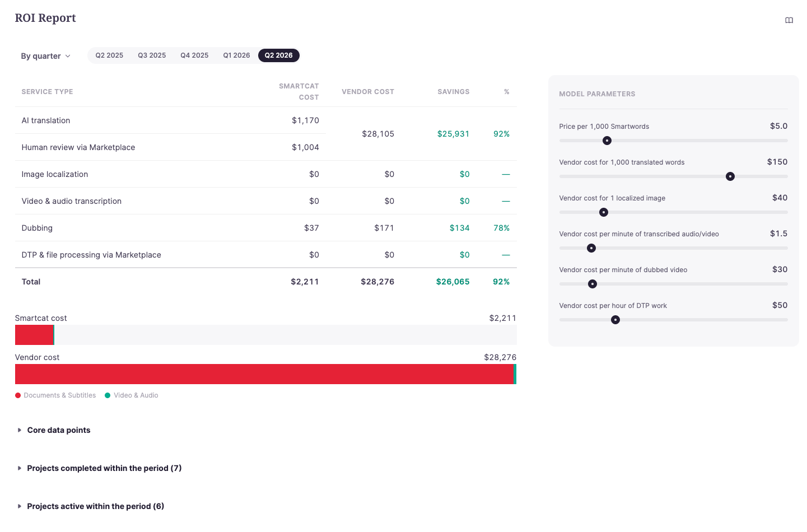Select the Q1 2026 tab

pyautogui.click(x=236, y=55)
